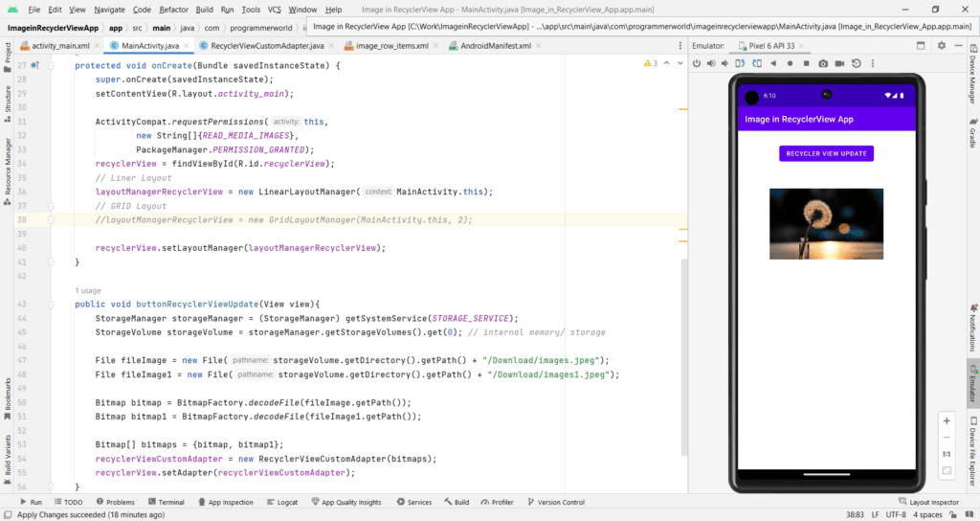Open the File menu
This screenshot has height=521, width=980.
click(34, 10)
